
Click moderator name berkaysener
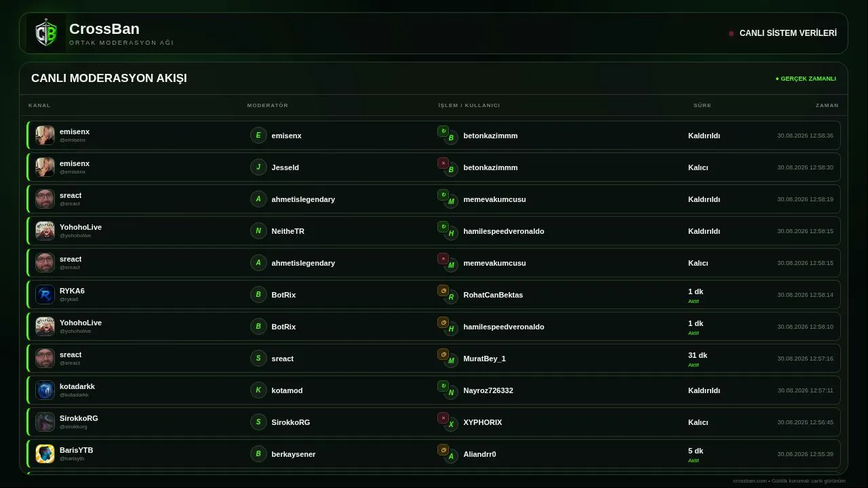pos(294,454)
